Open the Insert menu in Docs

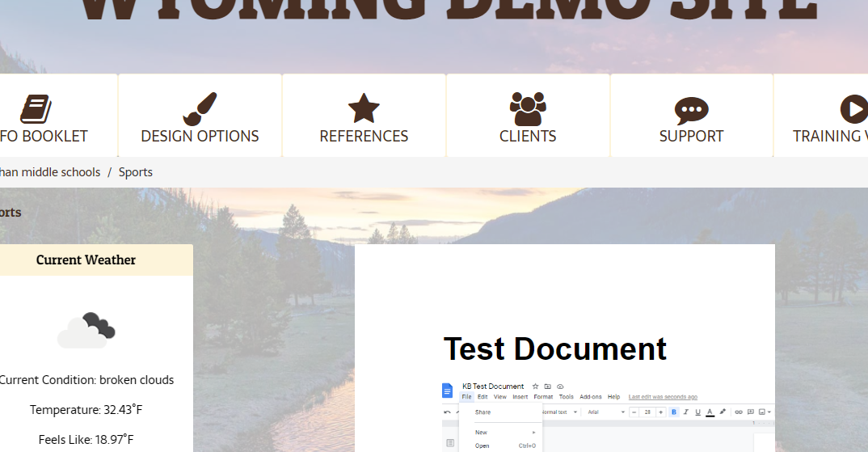[520, 396]
